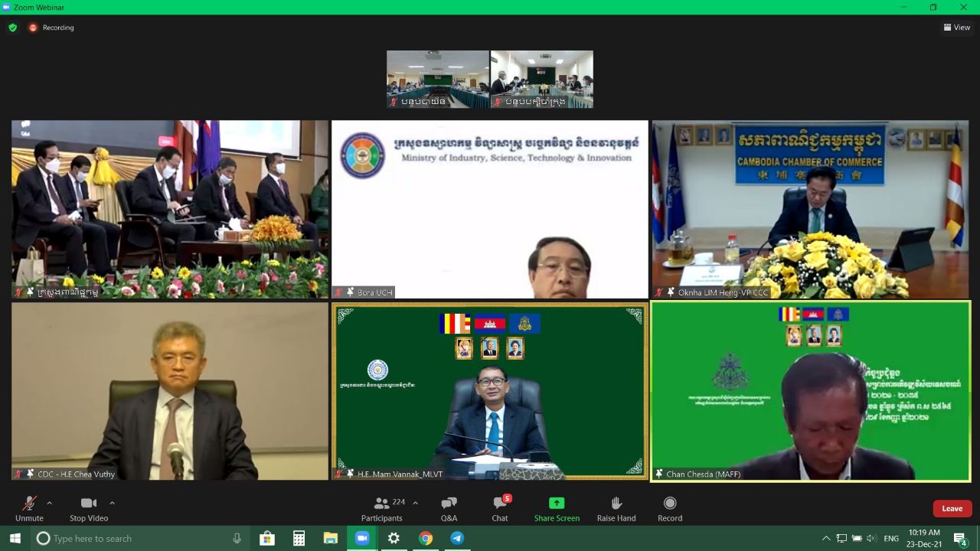The image size is (980, 551).
Task: Click the Unmute microphone icon
Action: [x=29, y=503]
